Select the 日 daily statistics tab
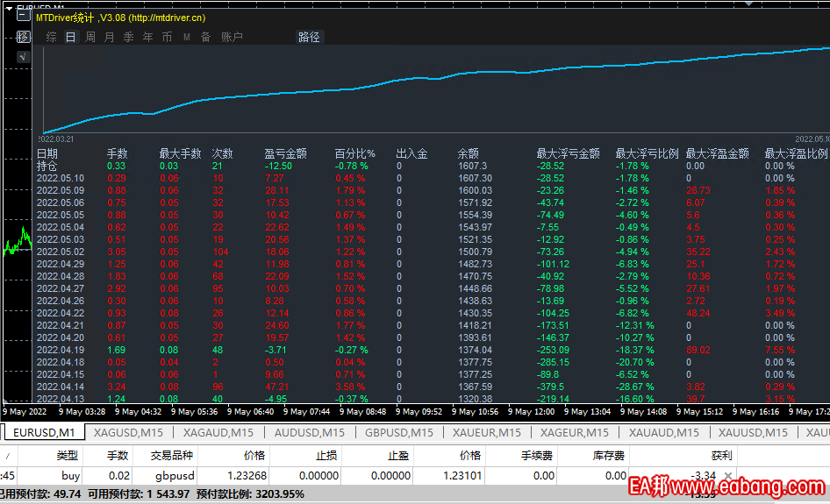The height and width of the screenshot is (504, 830). (x=70, y=37)
